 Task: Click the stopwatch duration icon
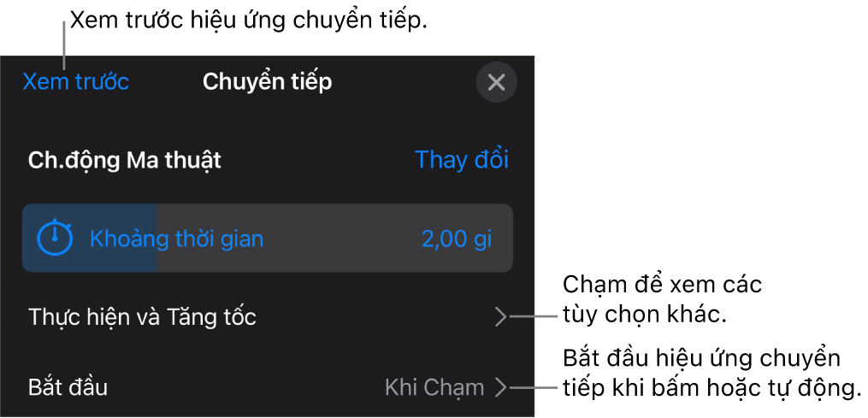pyautogui.click(x=56, y=238)
